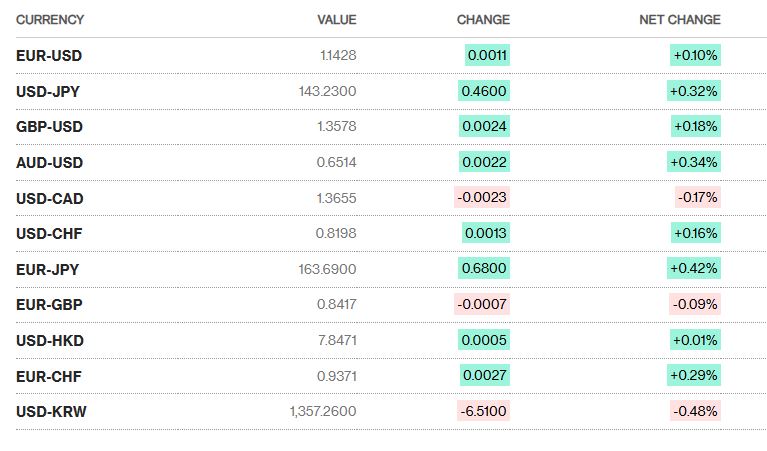
Task: Click the green +0.42% net change badge
Action: pos(695,270)
